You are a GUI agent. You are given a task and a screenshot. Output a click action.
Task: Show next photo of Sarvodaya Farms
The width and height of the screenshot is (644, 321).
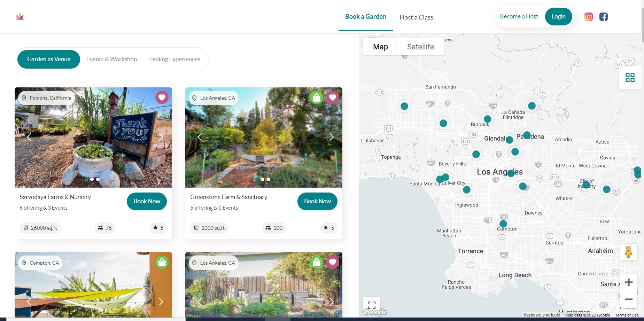[x=161, y=137]
